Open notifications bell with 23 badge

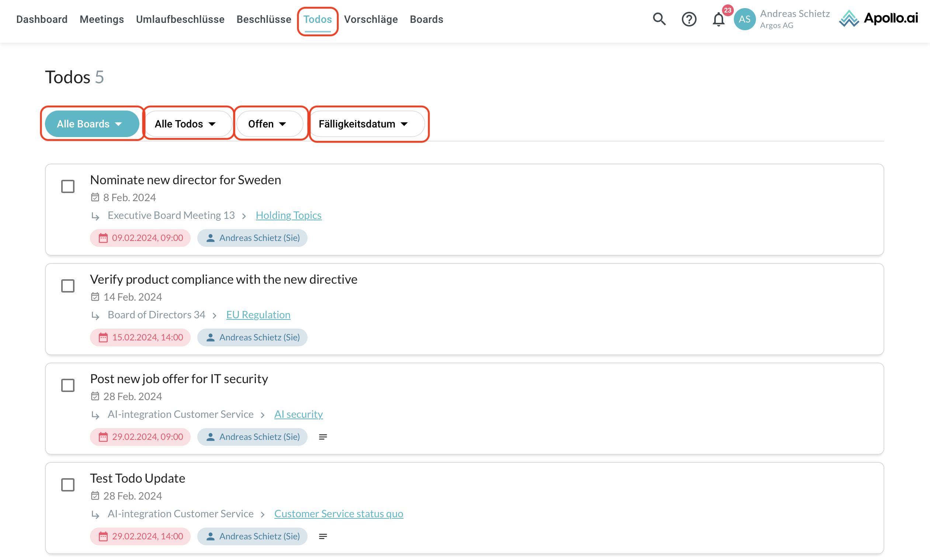pyautogui.click(x=719, y=19)
